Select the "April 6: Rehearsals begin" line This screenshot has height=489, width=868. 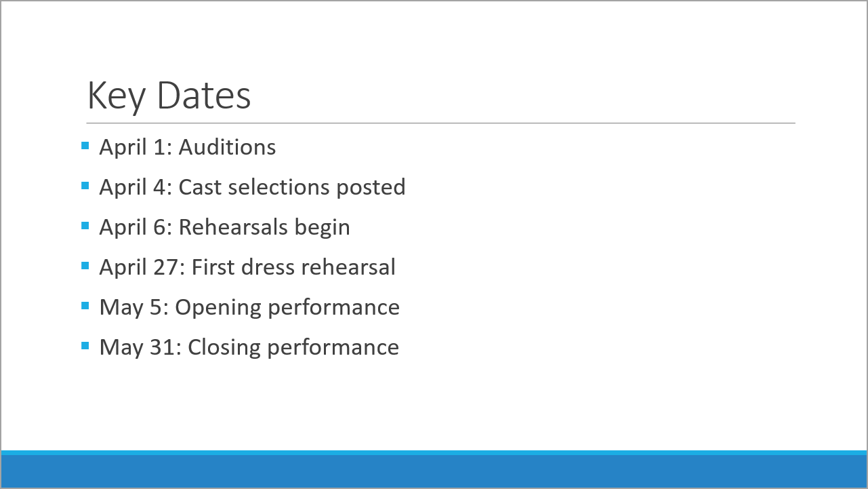click(224, 227)
